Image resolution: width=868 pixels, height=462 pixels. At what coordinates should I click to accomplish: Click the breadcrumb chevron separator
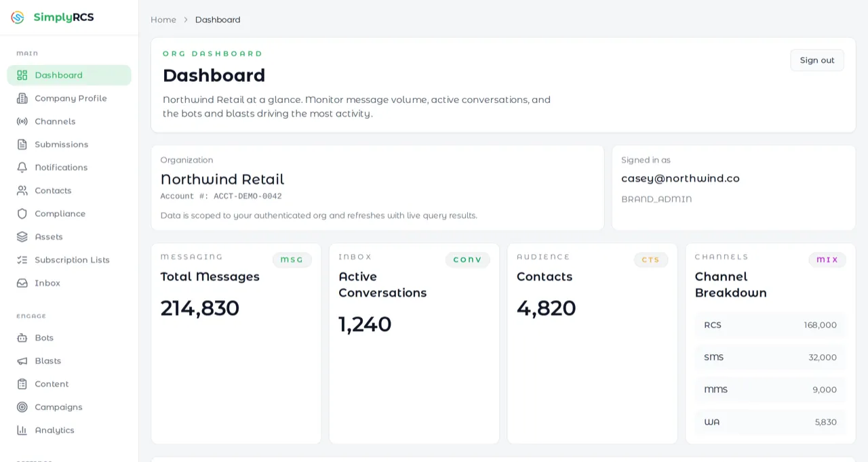tap(186, 20)
